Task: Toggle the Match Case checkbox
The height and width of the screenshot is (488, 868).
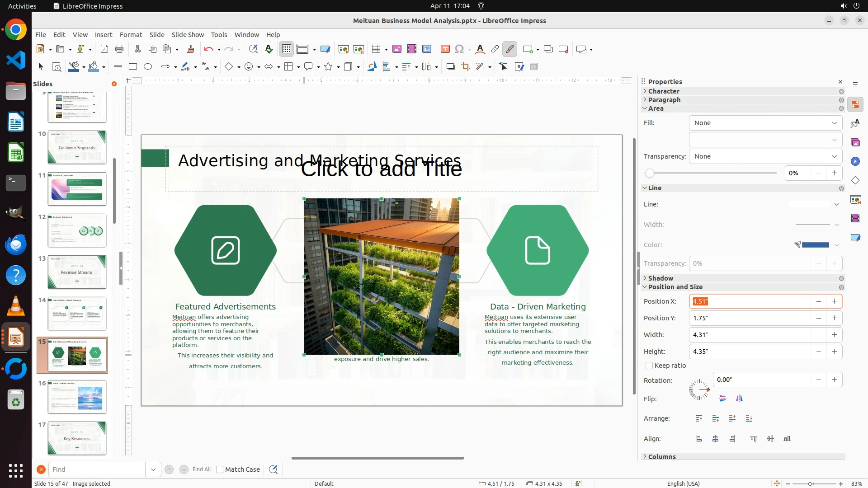Action: (x=220, y=469)
